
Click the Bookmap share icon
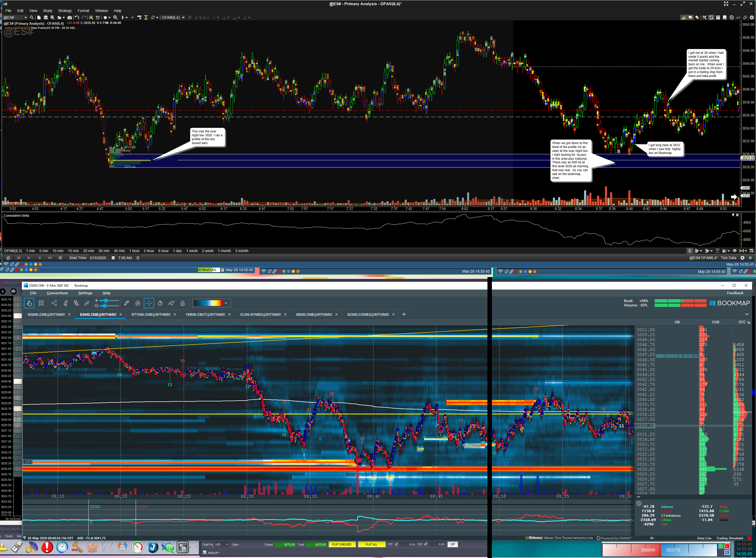pyautogui.click(x=54, y=303)
